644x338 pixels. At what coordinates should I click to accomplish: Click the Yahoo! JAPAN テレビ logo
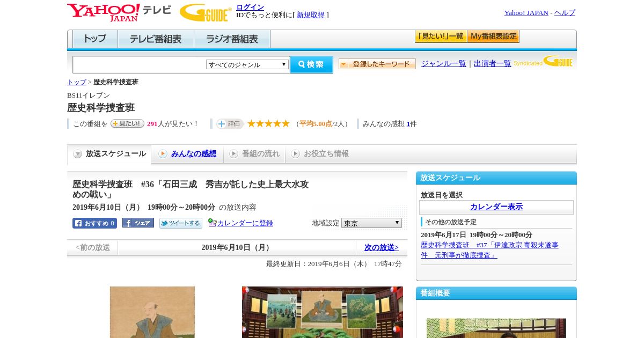click(119, 12)
